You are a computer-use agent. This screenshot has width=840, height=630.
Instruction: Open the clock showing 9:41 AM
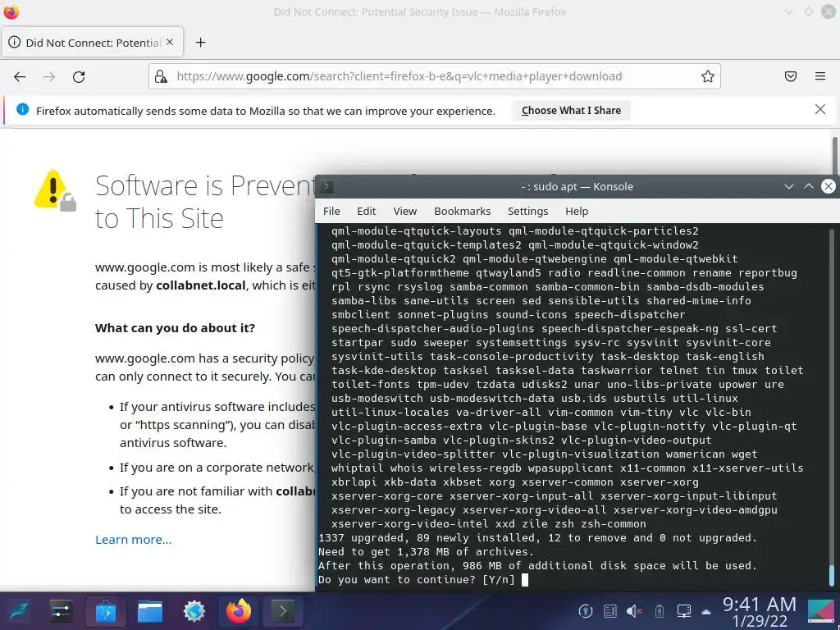click(x=759, y=612)
